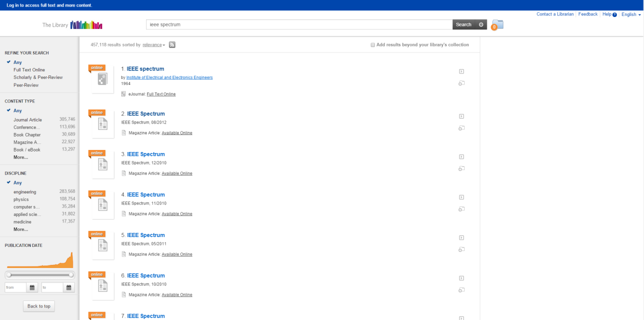Click the left publication date slider handle
The width and height of the screenshot is (644, 320).
pos(8,274)
